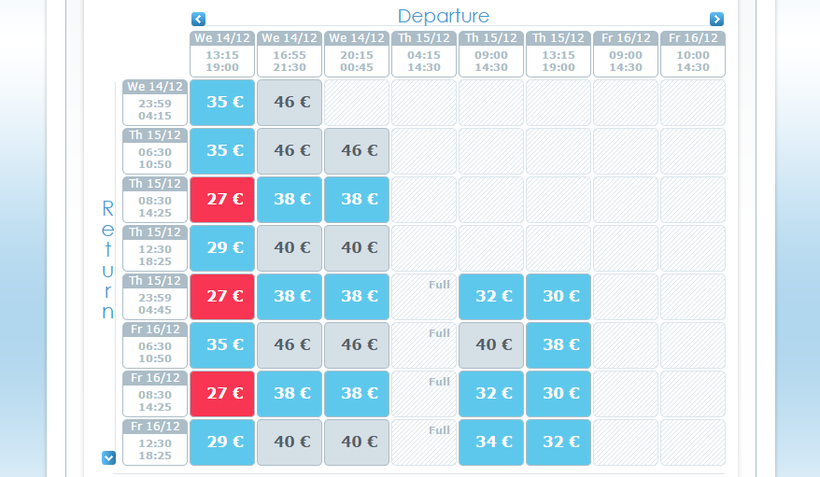This screenshot has width=820, height=477.
Task: Pick the 34 € fare returning Fr 12:30
Action: pos(491,442)
